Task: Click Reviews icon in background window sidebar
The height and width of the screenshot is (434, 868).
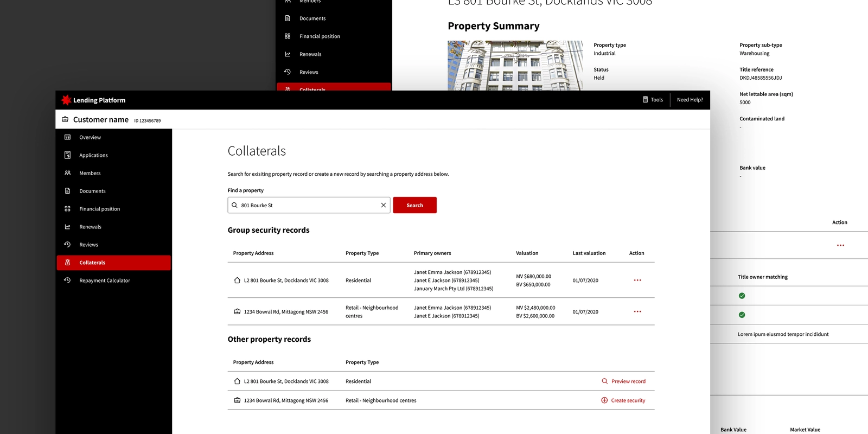Action: 288,72
